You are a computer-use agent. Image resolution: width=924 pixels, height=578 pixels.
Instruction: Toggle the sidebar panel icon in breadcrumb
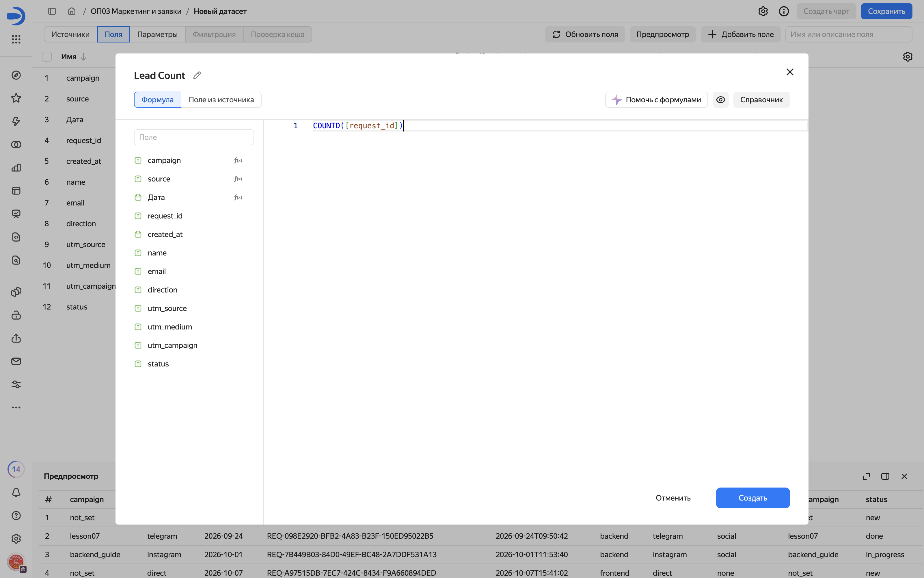click(52, 11)
